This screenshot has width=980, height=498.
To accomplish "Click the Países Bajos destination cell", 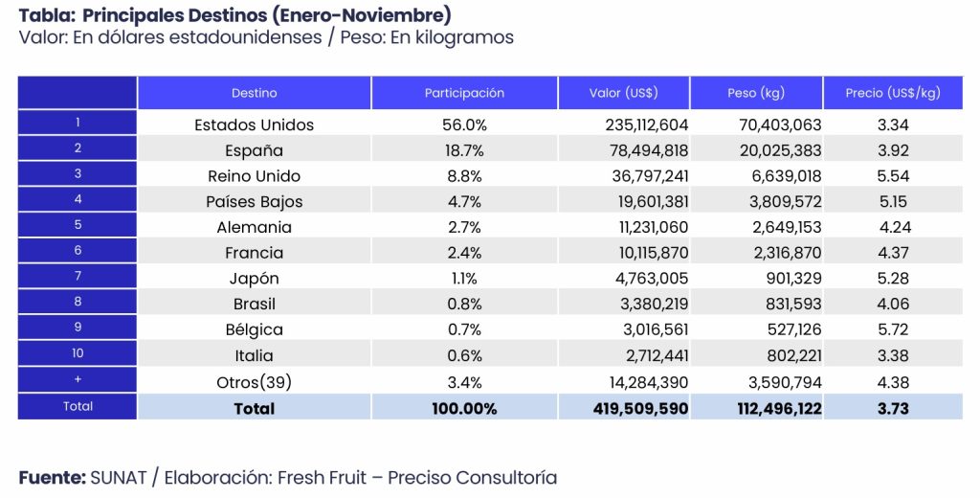I will click(254, 202).
